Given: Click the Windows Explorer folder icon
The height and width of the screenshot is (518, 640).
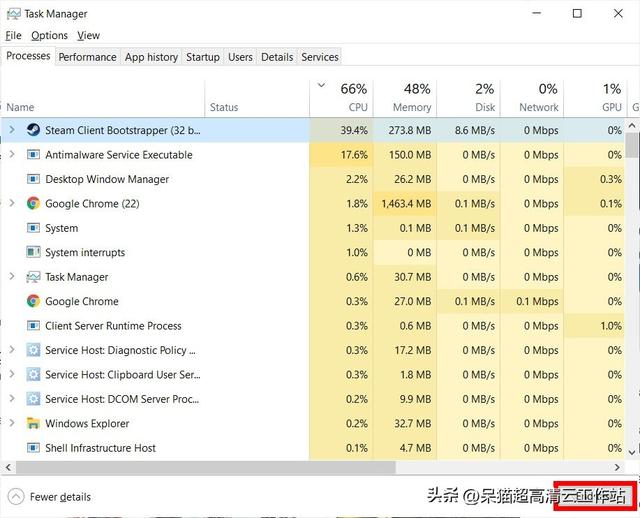Looking at the screenshot, I should 33,423.
